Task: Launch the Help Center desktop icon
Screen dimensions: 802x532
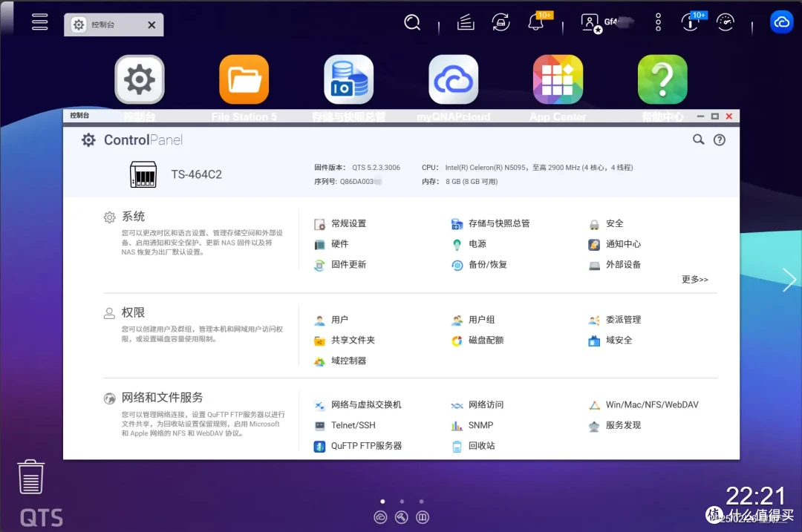Action: click(662, 79)
